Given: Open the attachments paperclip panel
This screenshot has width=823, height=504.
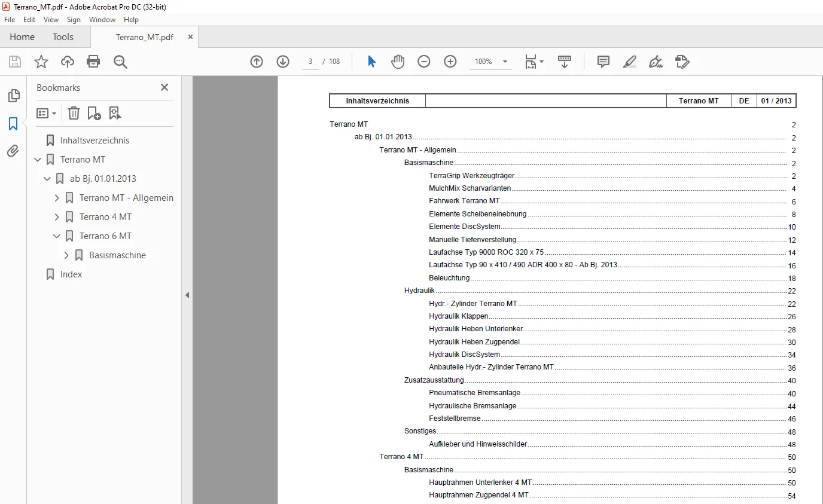Looking at the screenshot, I should tap(13, 151).
